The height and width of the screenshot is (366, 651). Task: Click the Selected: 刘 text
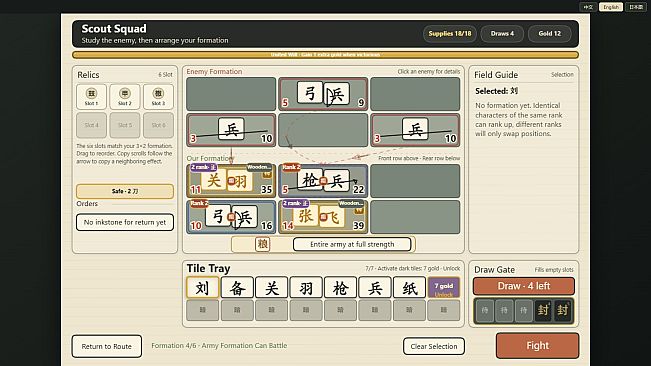[x=497, y=91]
